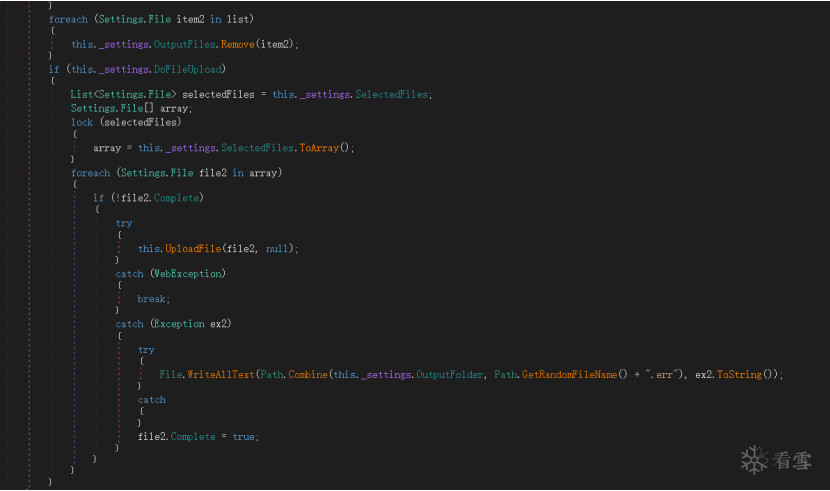Image resolution: width=830 pixels, height=491 pixels.
Task: Click the 'if (!file2.Complete)' condition
Action: coord(148,198)
